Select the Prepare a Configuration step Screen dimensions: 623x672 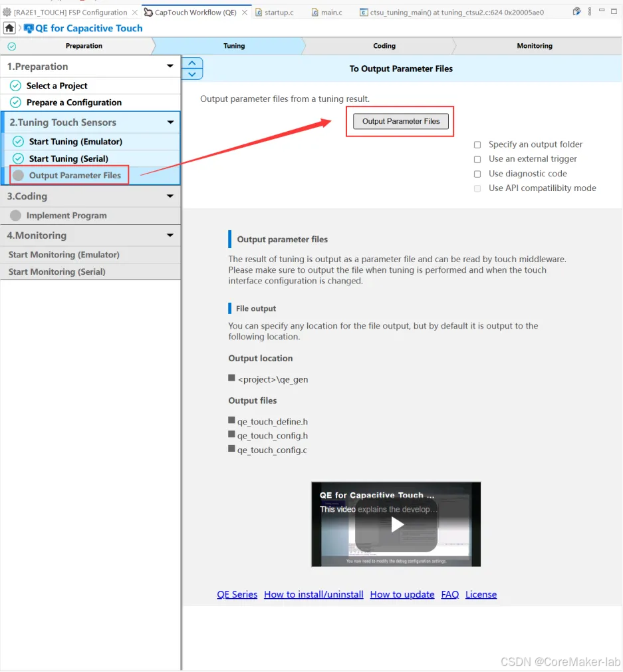pyautogui.click(x=90, y=102)
